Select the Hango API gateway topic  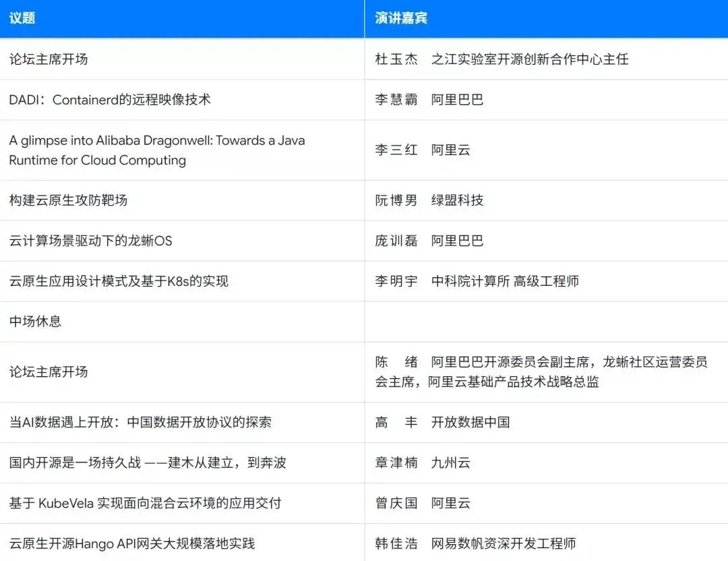pos(182,543)
